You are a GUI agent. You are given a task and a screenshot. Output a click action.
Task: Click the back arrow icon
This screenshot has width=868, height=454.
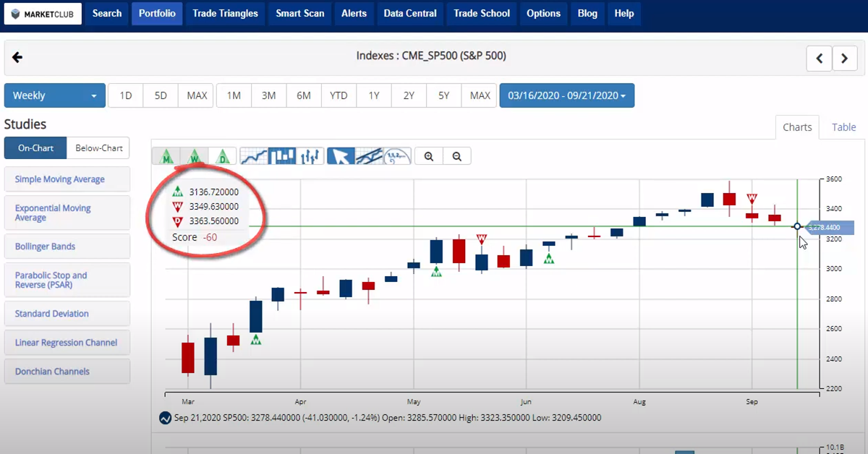17,58
